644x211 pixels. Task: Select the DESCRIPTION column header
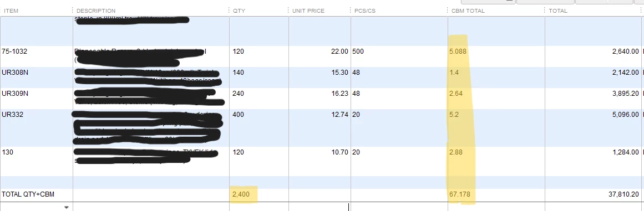96,11
